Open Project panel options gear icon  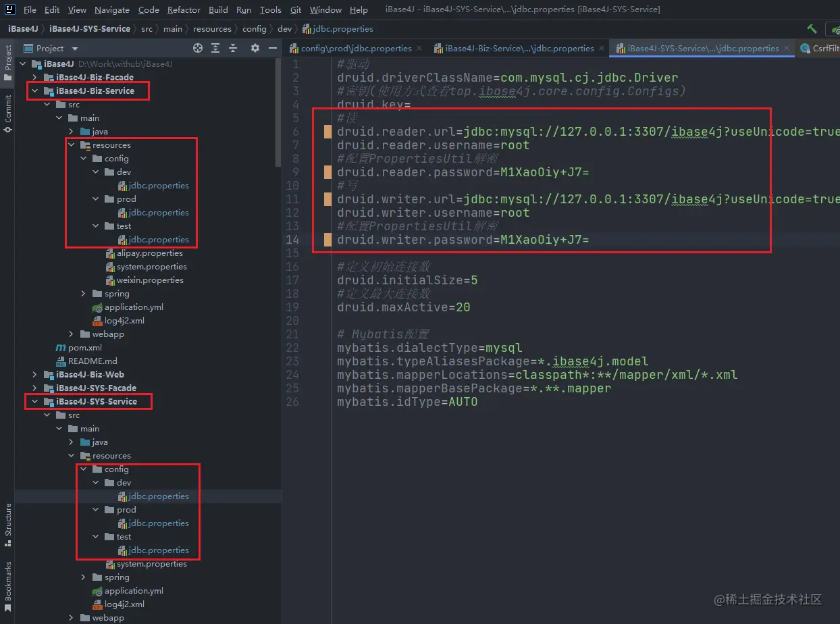255,48
